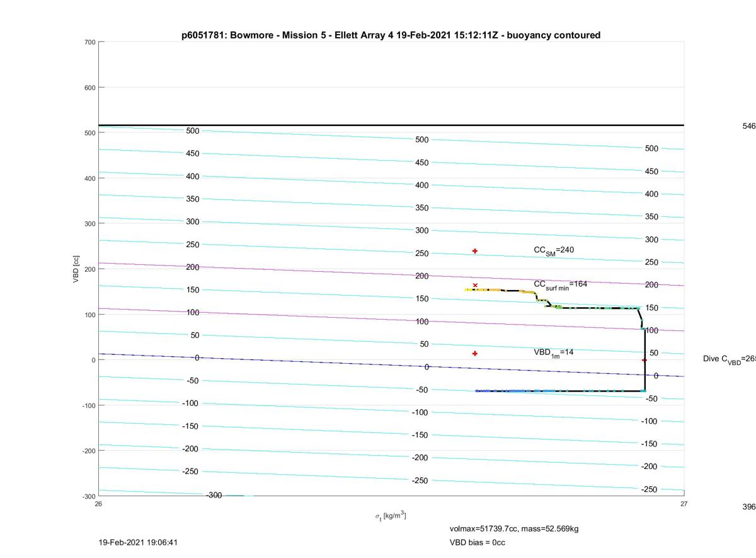Click the '-300' contour label inside the plot
The height and width of the screenshot is (558, 756).
[214, 495]
